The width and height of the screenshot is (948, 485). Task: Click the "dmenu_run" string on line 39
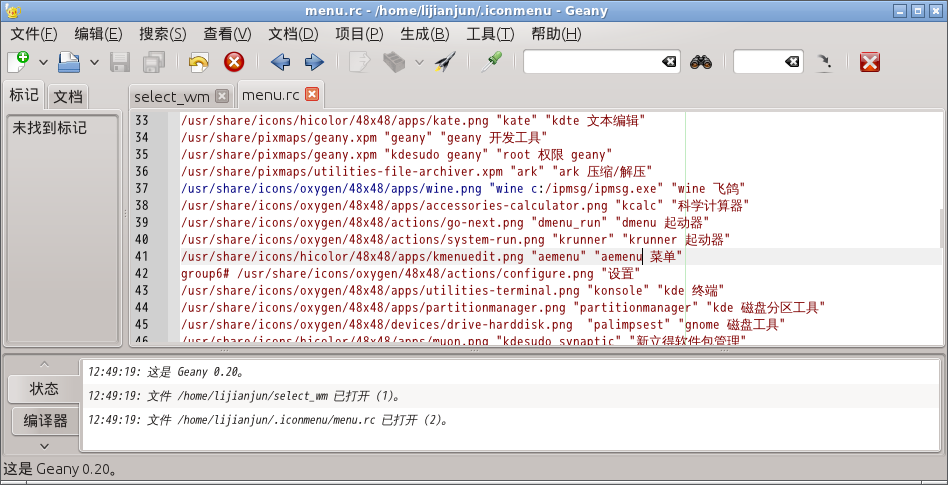(568, 223)
